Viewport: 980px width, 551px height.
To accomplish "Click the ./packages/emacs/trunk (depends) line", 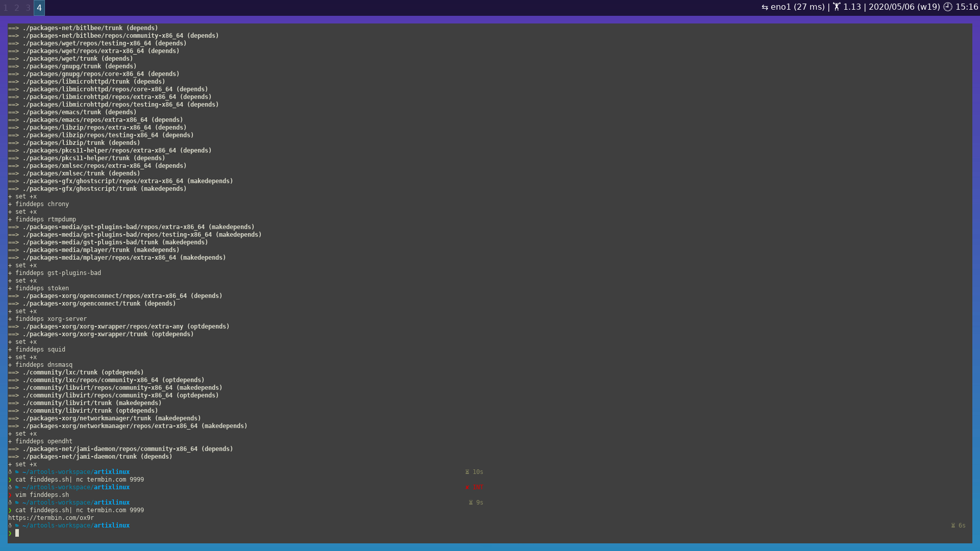I will coord(72,112).
